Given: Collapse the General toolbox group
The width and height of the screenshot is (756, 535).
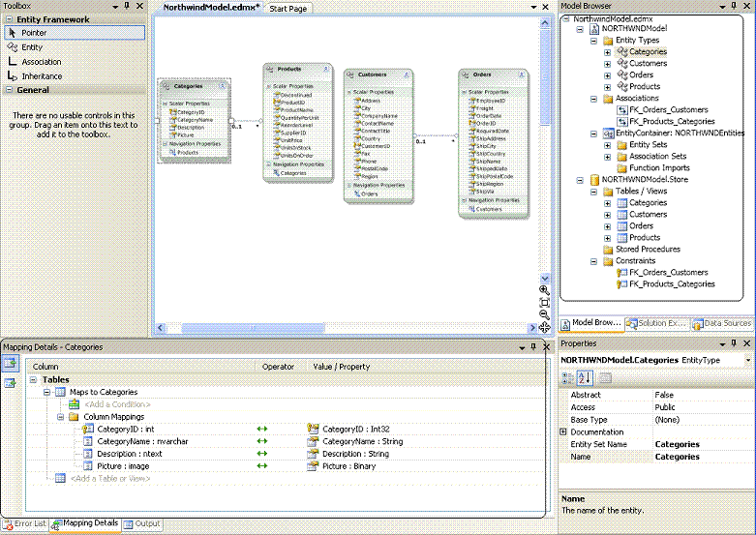Looking at the screenshot, I should (x=9, y=90).
